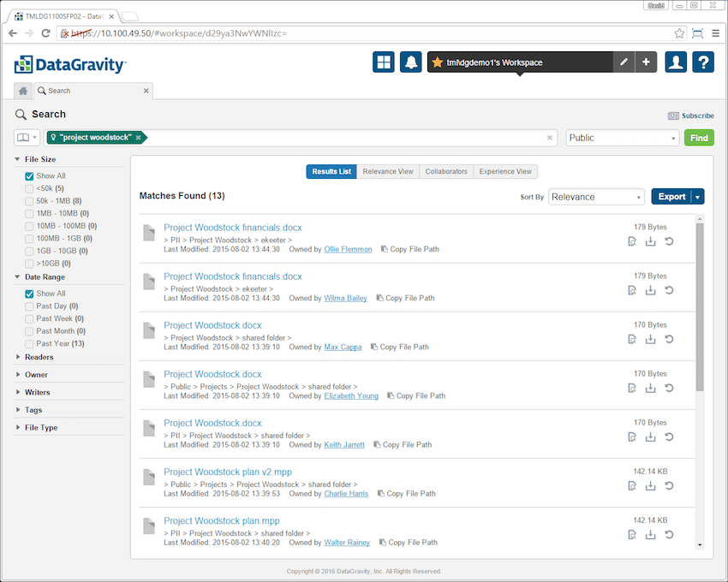
Task: Check the 1MB - 10MB (0) filter
Action: click(29, 213)
